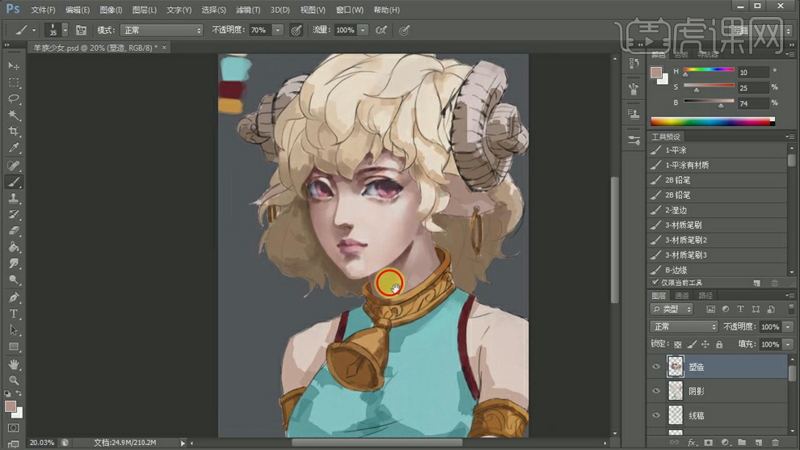Open layer fill dropdown arrow
Screen dimensions: 800x450
click(788, 344)
